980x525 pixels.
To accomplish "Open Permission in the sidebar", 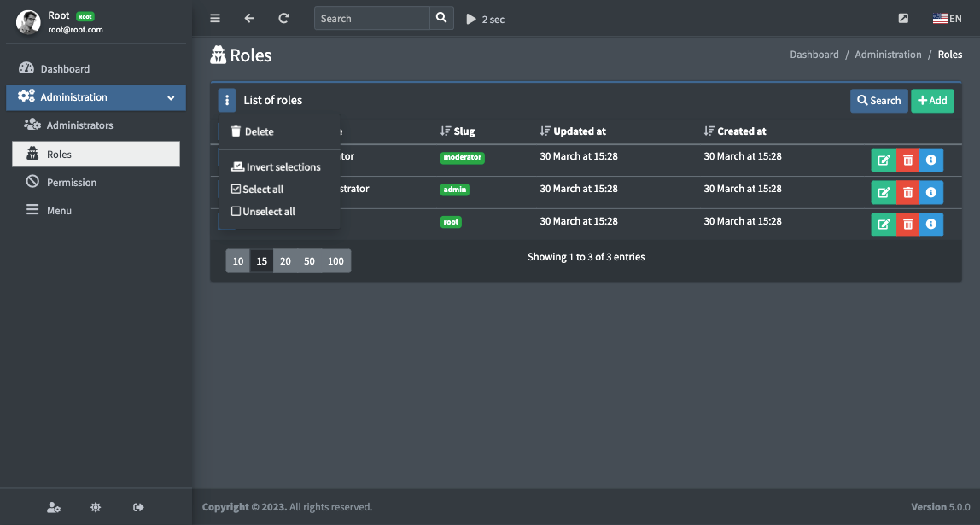I will pyautogui.click(x=71, y=183).
